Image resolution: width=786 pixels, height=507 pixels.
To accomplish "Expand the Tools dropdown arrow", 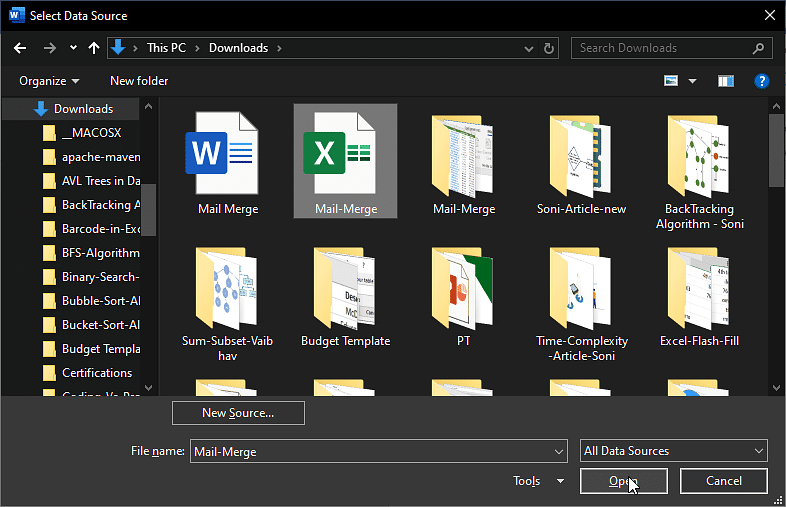I will pyautogui.click(x=560, y=481).
